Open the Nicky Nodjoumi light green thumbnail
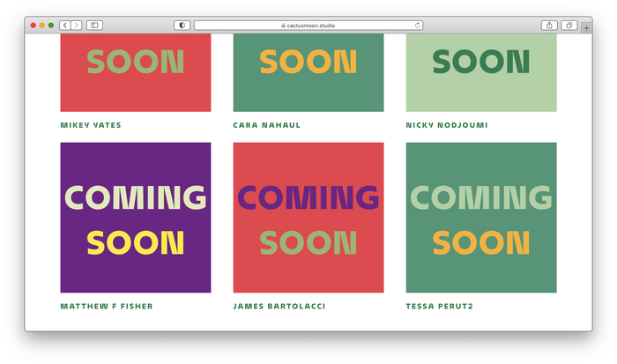617x364 pixels. [x=481, y=72]
